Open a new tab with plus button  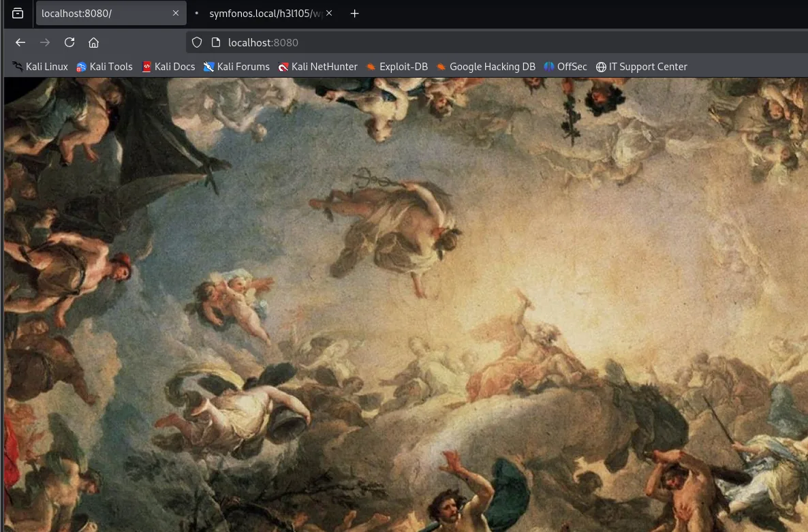tap(354, 14)
